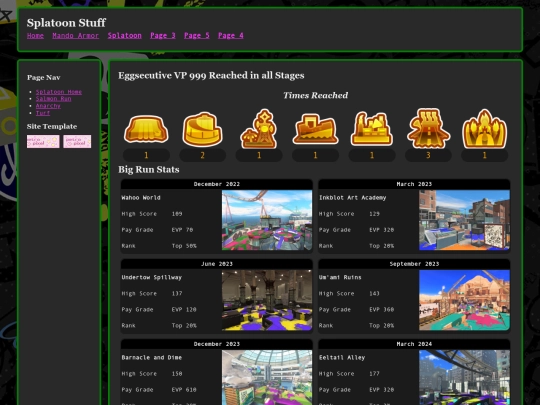Click the Um'ami Ruins stage image
This screenshot has width=540, height=405.
click(x=464, y=300)
